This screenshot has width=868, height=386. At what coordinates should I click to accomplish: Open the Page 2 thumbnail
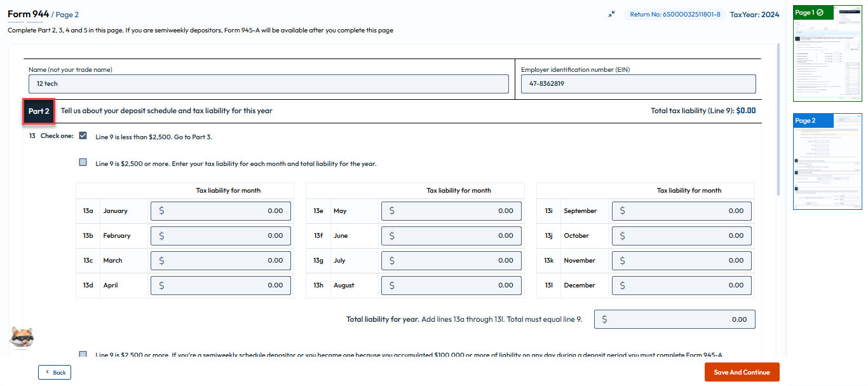point(828,162)
